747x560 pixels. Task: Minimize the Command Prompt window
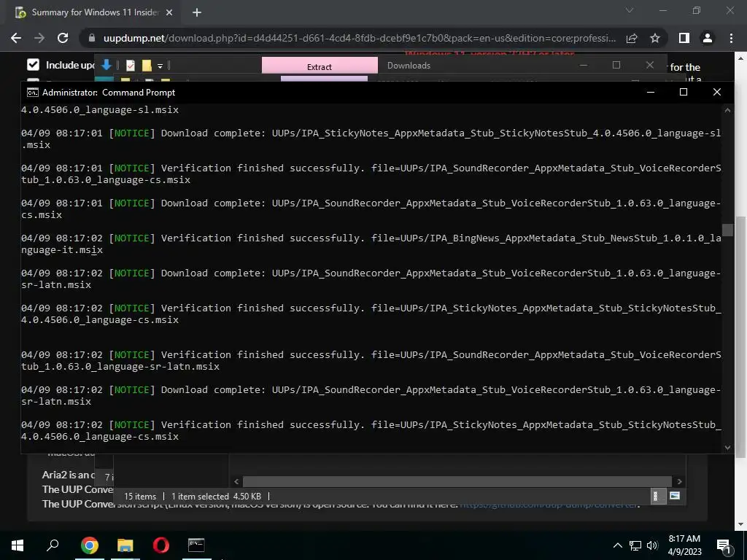pyautogui.click(x=650, y=92)
